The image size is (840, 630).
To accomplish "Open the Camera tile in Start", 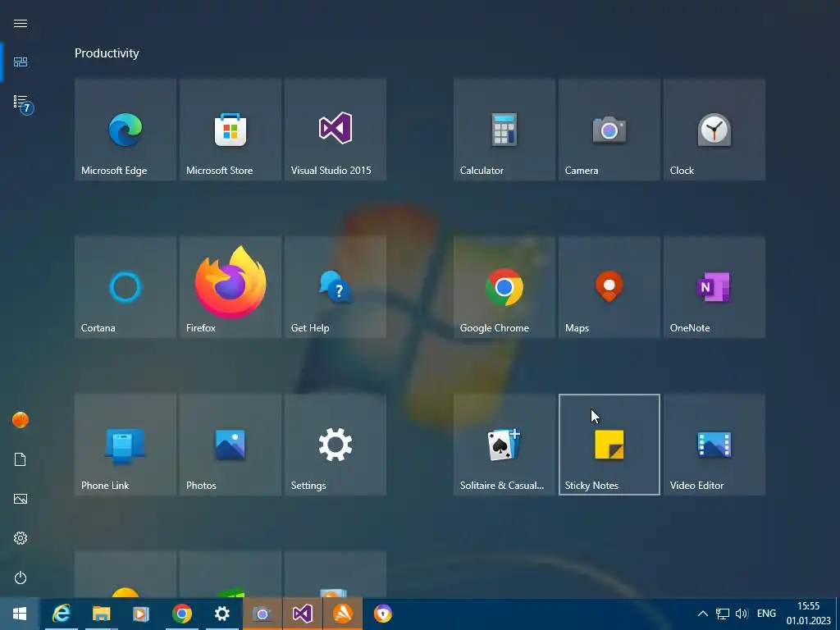I will [609, 130].
